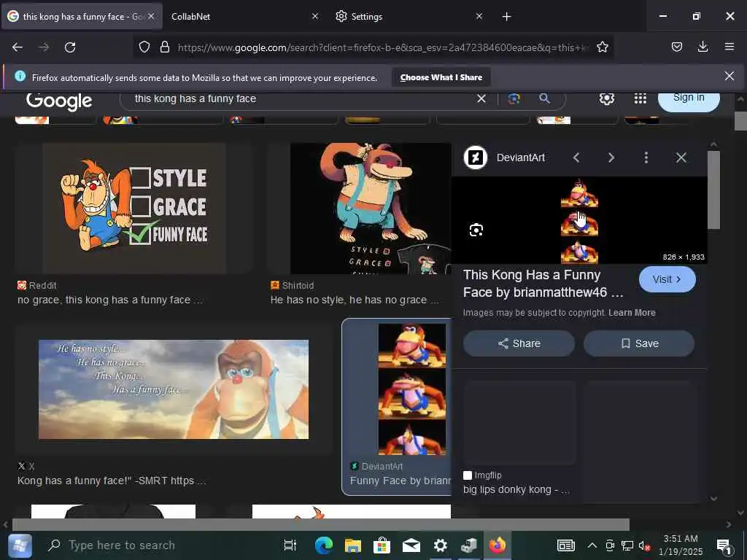The height and width of the screenshot is (560, 747).
Task: Click Lens icon on the preview image
Action: pos(476,230)
